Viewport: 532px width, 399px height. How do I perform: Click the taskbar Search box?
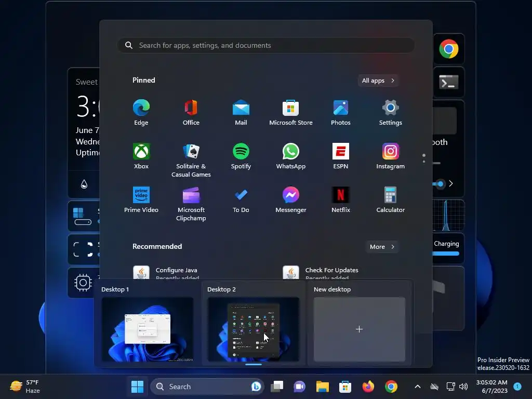pos(207,387)
